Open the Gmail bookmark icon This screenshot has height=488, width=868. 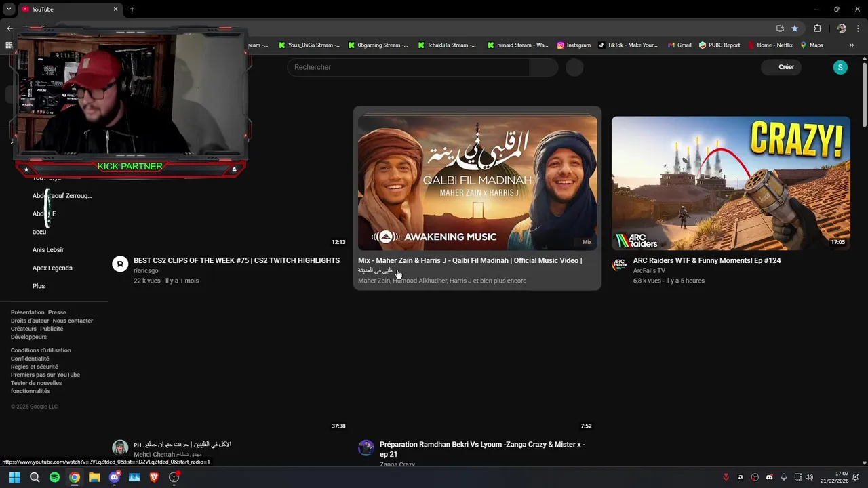pyautogui.click(x=671, y=45)
